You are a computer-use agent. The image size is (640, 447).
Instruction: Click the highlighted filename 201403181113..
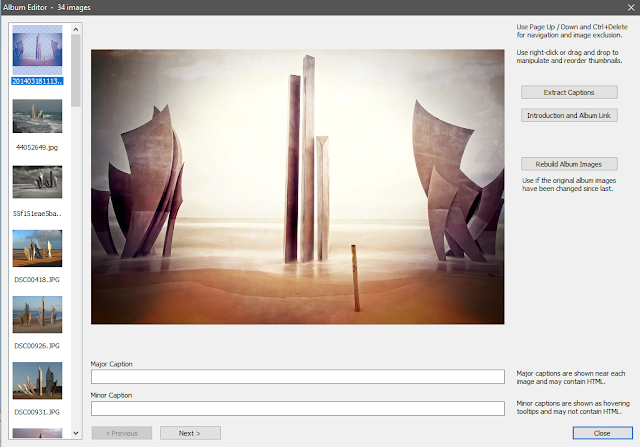tap(37, 81)
